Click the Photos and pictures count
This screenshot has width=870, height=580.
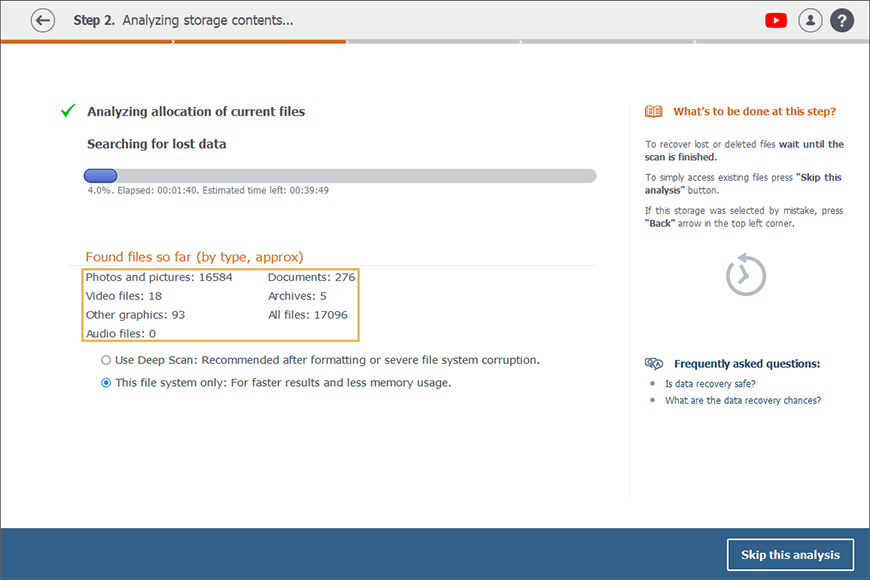158,277
